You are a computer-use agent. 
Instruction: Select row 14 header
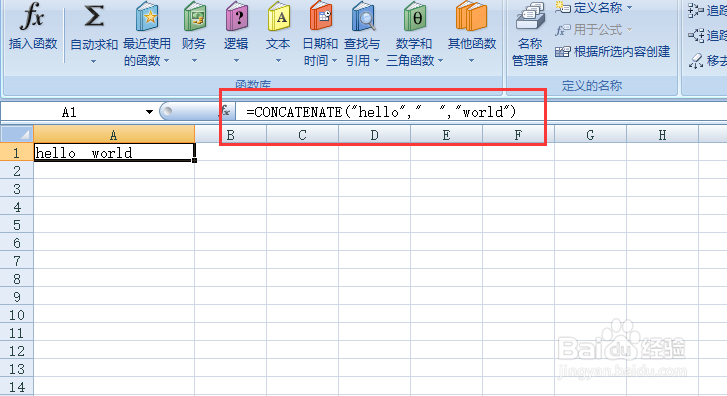point(17,387)
